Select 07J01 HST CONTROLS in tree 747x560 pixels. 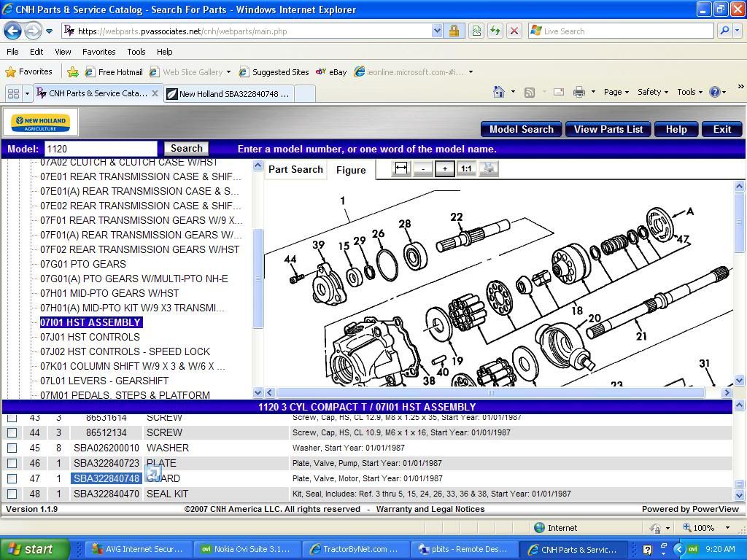coord(90,337)
